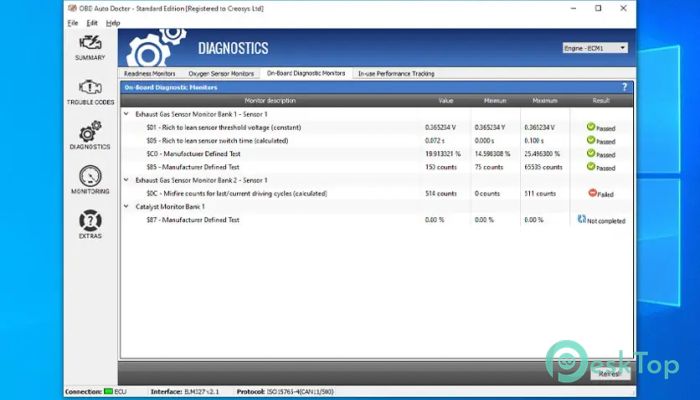Select $87 Manufacturer Defined Test row
Screen dimensions: 700x400
point(377,220)
